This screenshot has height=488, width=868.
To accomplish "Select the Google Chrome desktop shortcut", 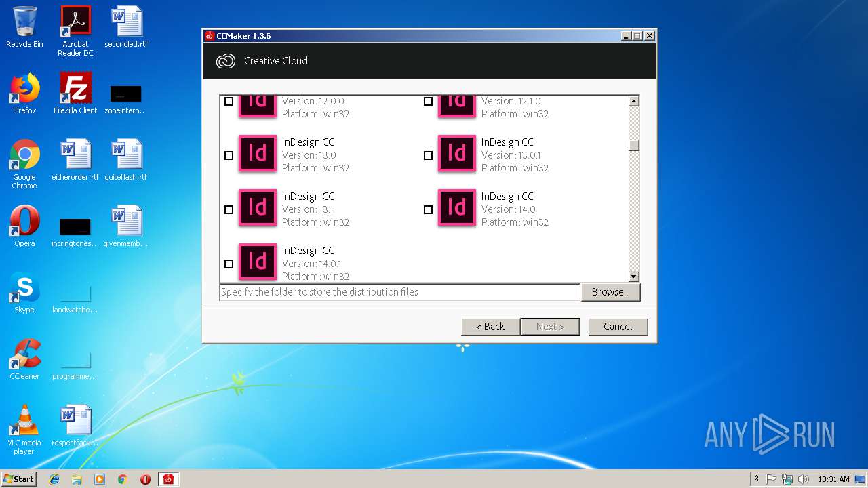I will (x=24, y=164).
